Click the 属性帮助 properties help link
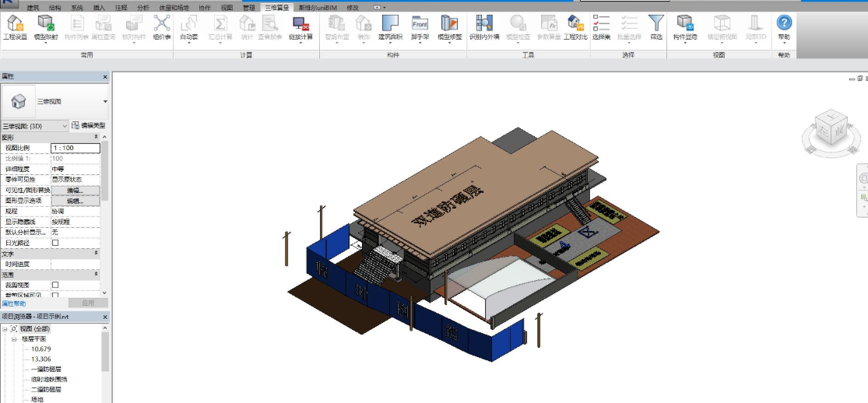This screenshot has height=403, width=868. coord(14,303)
